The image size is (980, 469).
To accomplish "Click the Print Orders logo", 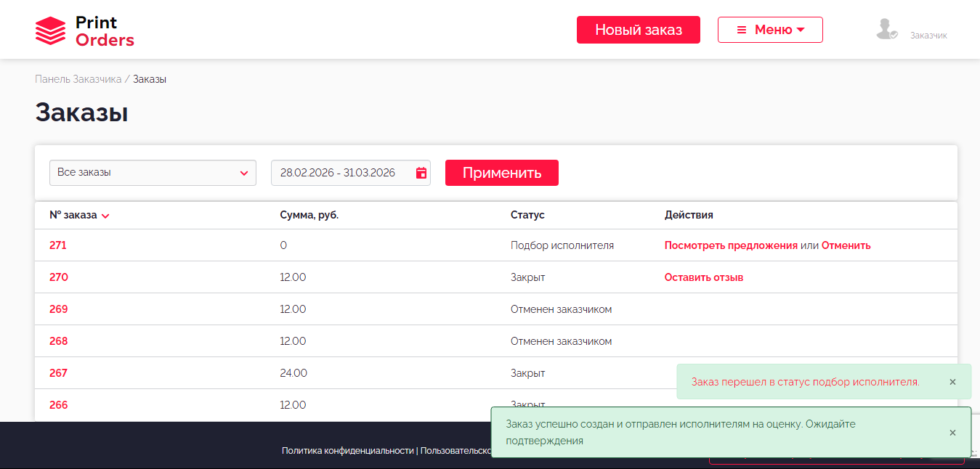I will coord(84,31).
